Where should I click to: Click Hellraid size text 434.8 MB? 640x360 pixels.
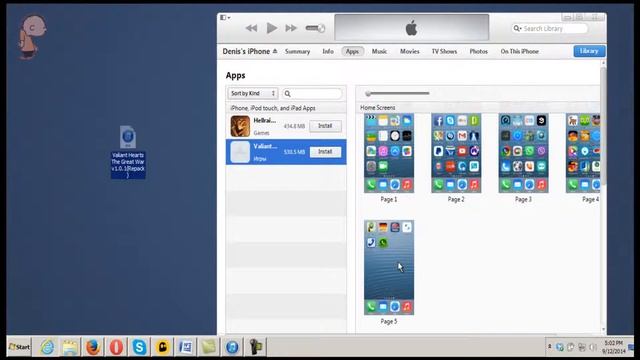294,126
